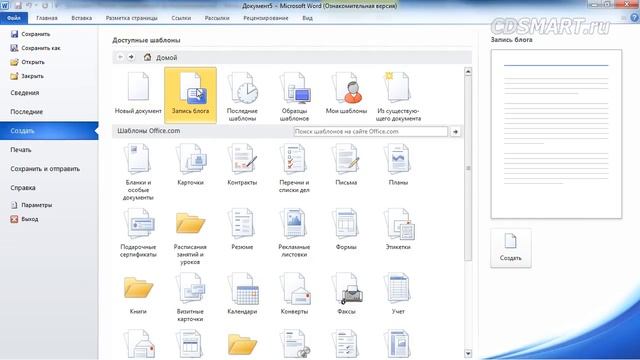
Task: Click the Создать button under preview
Action: click(x=511, y=248)
